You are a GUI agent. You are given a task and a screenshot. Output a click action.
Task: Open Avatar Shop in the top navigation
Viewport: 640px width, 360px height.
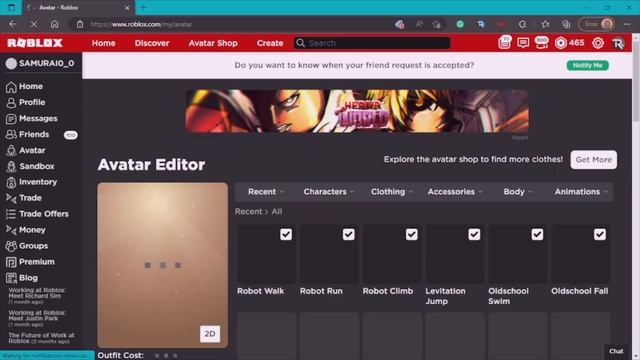coord(213,43)
